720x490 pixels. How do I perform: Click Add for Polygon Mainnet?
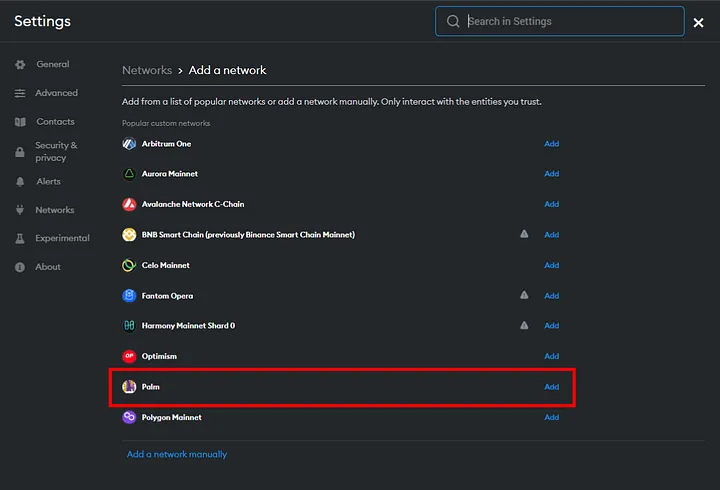[x=551, y=417]
